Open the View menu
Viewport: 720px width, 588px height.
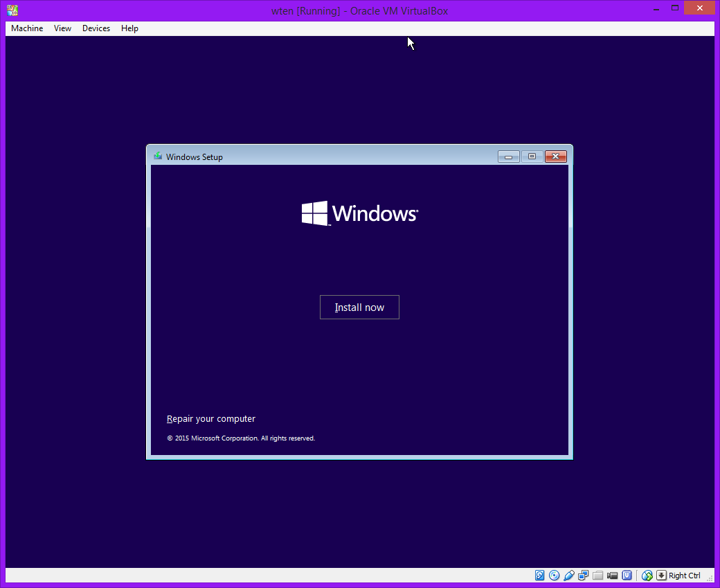(x=62, y=28)
